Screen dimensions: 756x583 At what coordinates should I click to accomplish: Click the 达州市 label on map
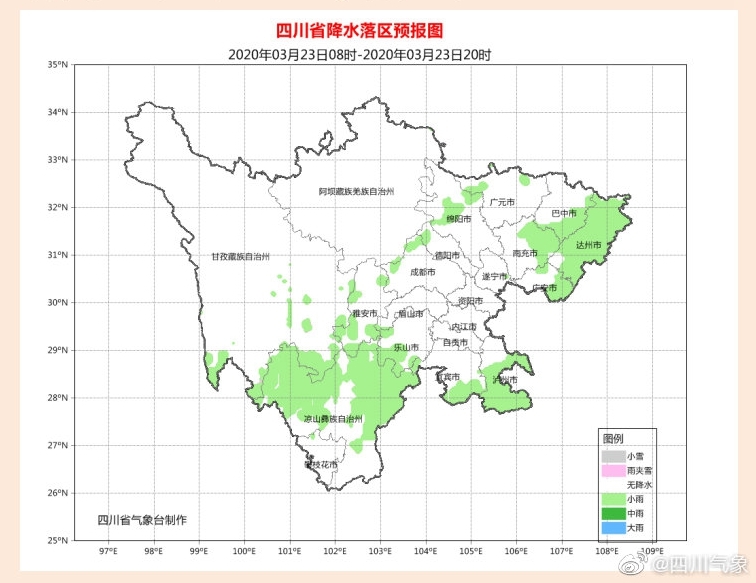[588, 245]
